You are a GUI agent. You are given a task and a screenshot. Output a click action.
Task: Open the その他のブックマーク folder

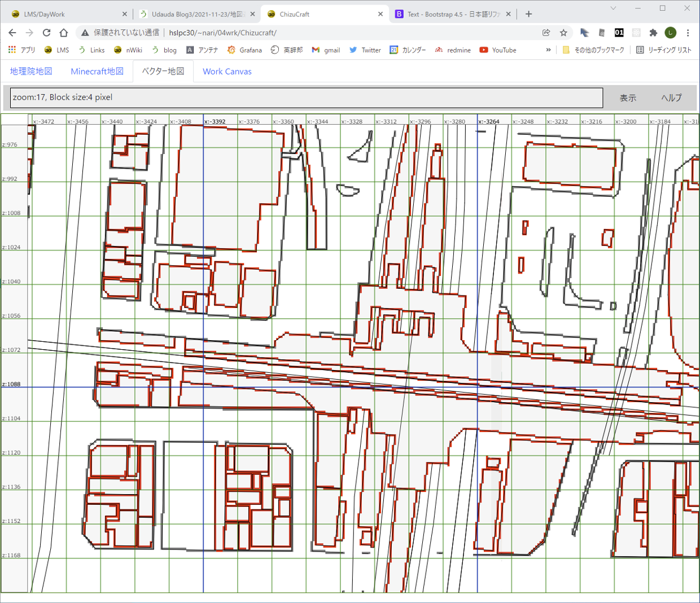click(593, 50)
